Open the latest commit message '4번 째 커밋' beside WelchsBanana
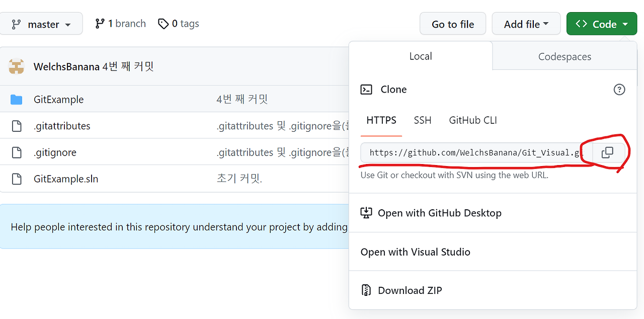 [x=128, y=67]
